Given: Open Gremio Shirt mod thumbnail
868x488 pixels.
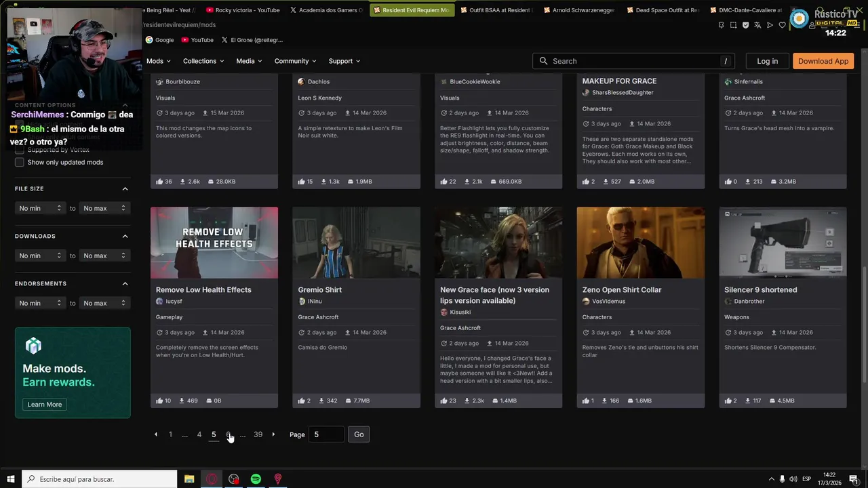Looking at the screenshot, I should pos(356,243).
